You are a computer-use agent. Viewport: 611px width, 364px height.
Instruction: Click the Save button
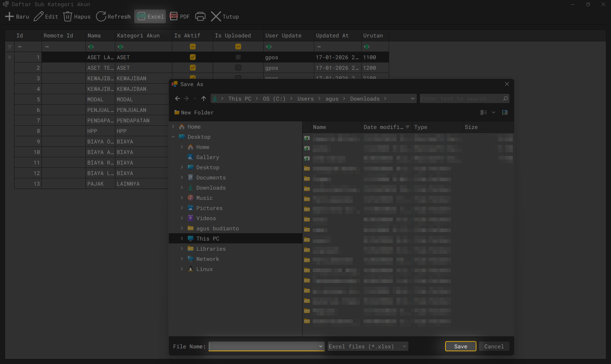point(460,346)
